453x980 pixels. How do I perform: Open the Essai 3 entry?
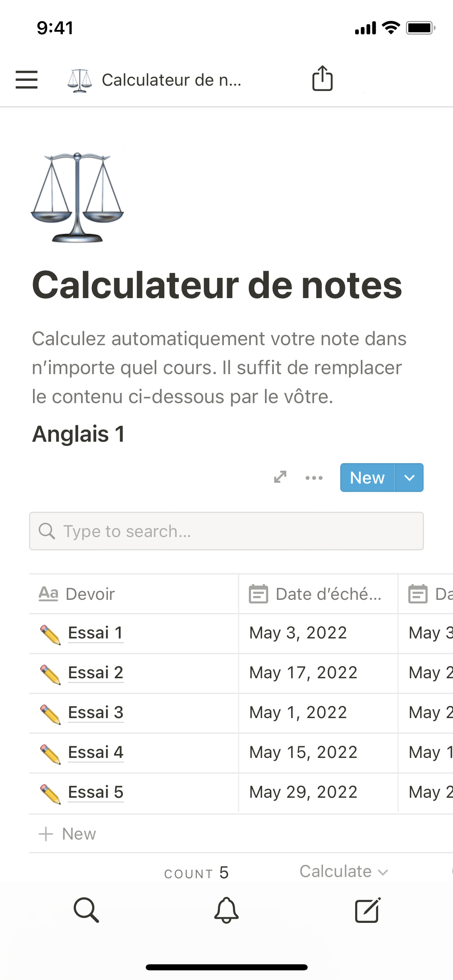[95, 712]
